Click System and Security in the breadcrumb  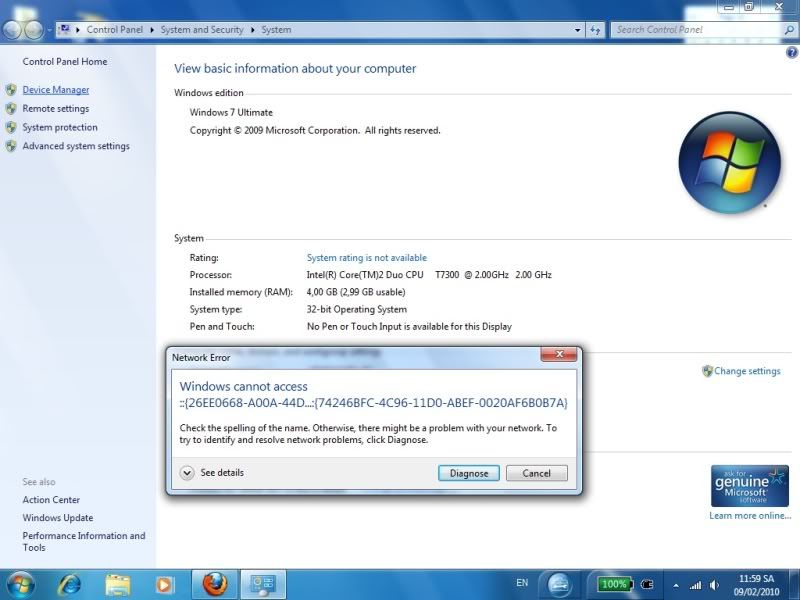point(202,30)
